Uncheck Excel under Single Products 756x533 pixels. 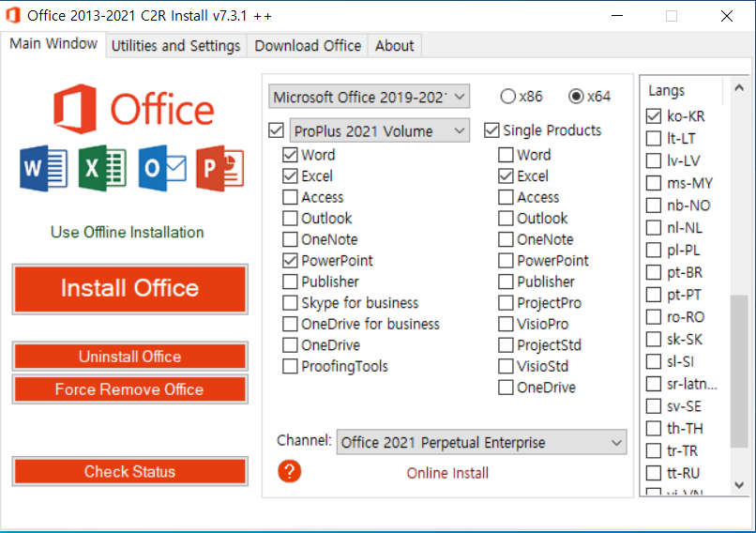506,176
